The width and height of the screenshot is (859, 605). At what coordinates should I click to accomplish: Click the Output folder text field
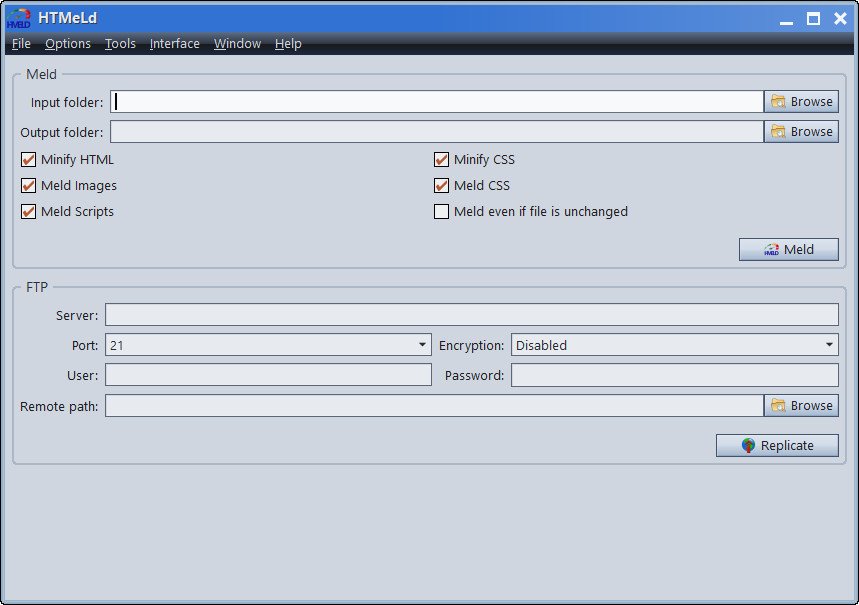click(x=437, y=132)
